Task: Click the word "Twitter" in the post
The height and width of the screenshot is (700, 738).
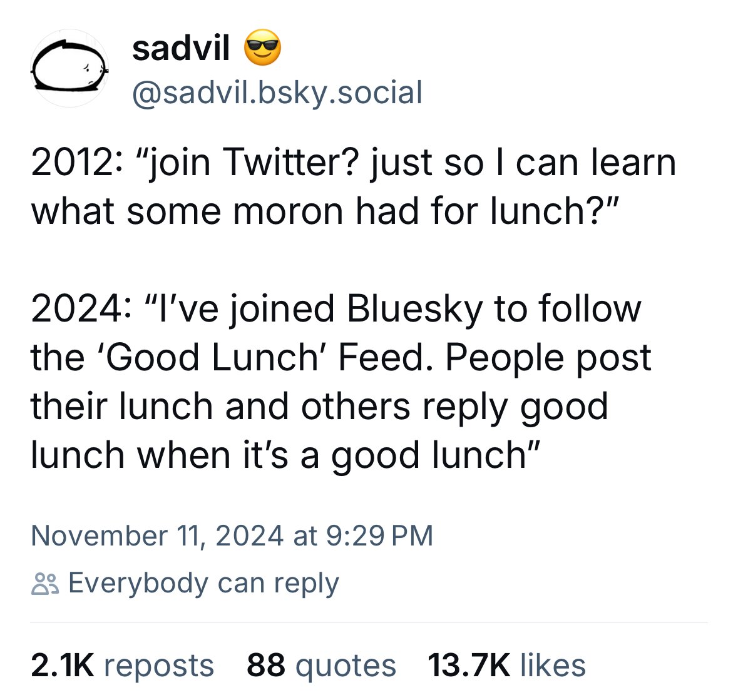Action: click(x=291, y=163)
